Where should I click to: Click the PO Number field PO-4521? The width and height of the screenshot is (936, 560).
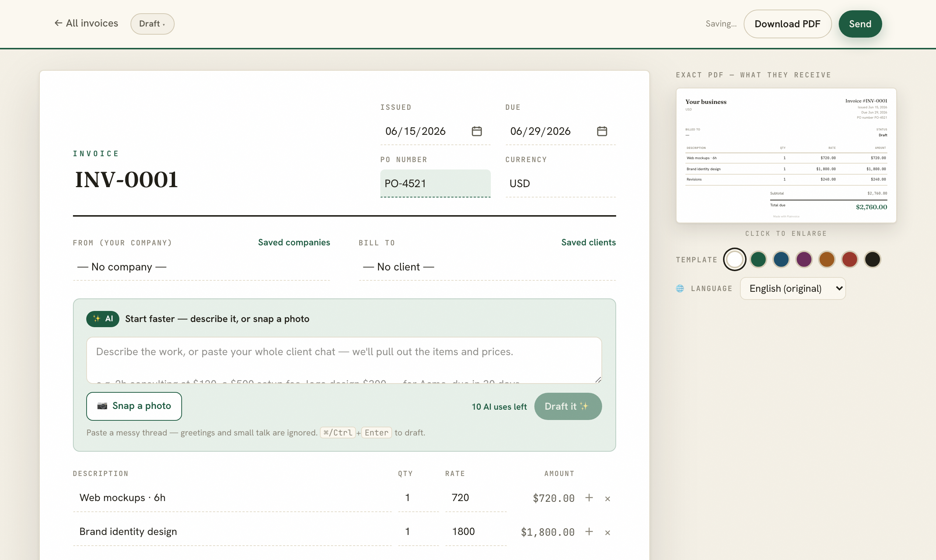click(x=435, y=183)
